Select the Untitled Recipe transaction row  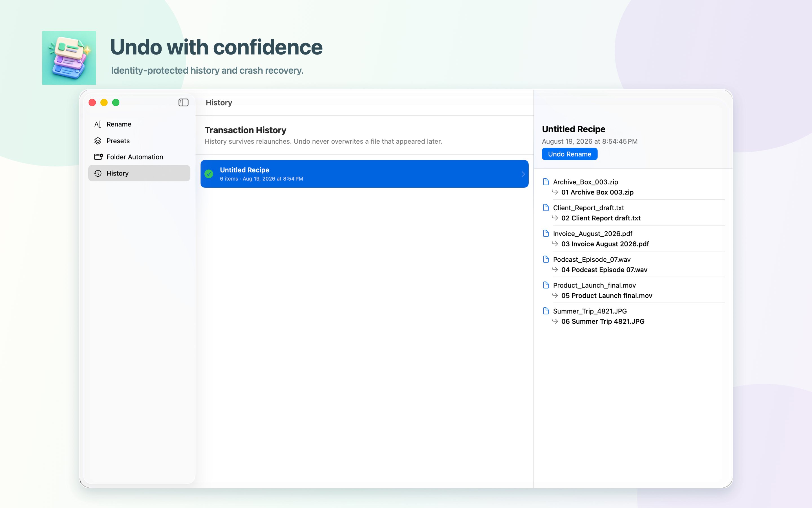[364, 174]
